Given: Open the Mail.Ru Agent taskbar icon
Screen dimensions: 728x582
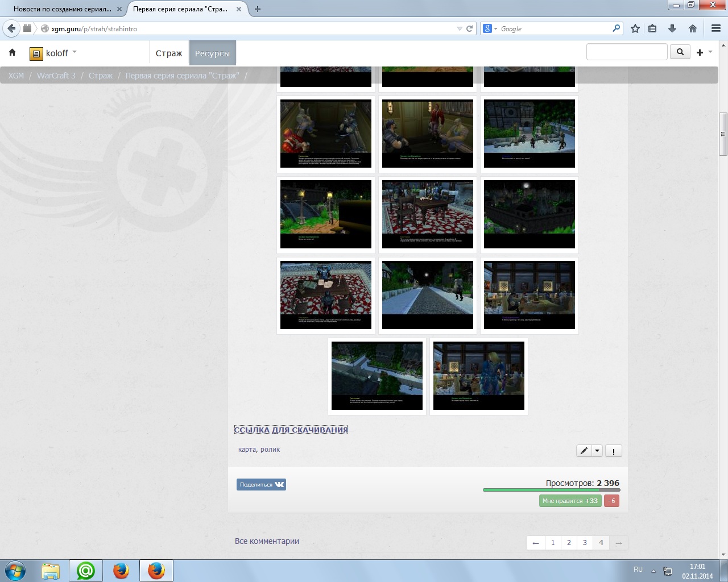Looking at the screenshot, I should coord(86,571).
